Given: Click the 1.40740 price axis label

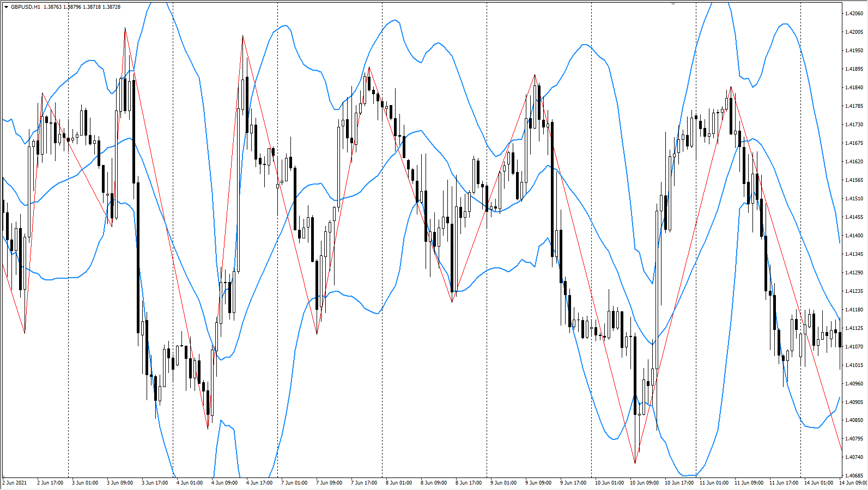Looking at the screenshot, I should pos(854,457).
